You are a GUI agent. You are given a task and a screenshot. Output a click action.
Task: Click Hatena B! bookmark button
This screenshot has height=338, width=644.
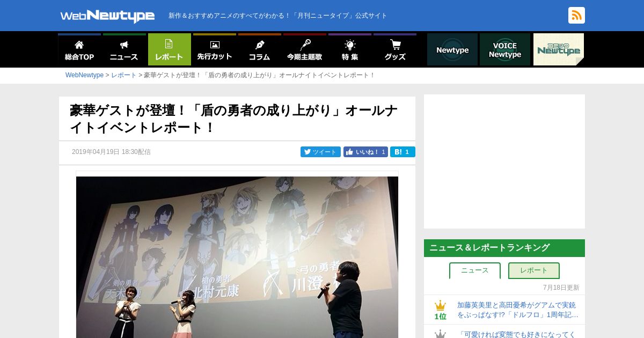point(402,152)
